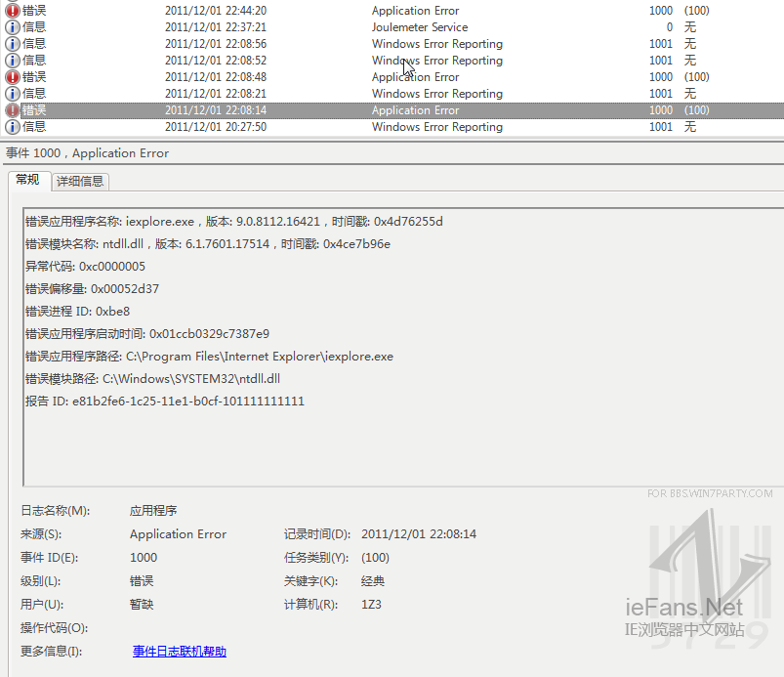Image resolution: width=784 pixels, height=677 pixels.
Task: Click error icon of selected 22:08:14 event
Action: (13, 110)
